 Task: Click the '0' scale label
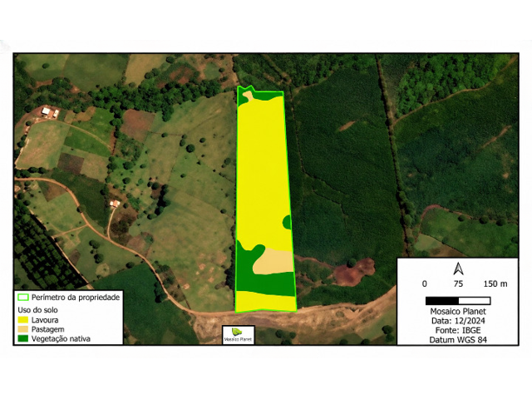(x=425, y=284)
